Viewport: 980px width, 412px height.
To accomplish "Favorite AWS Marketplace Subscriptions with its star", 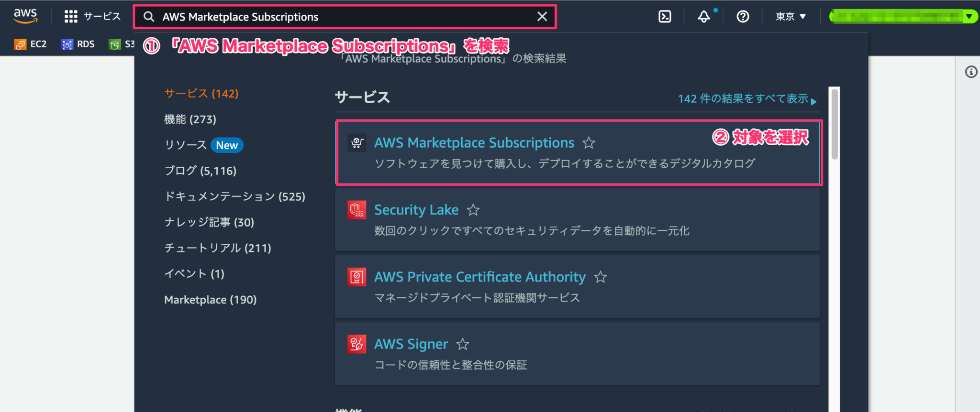I will point(589,142).
